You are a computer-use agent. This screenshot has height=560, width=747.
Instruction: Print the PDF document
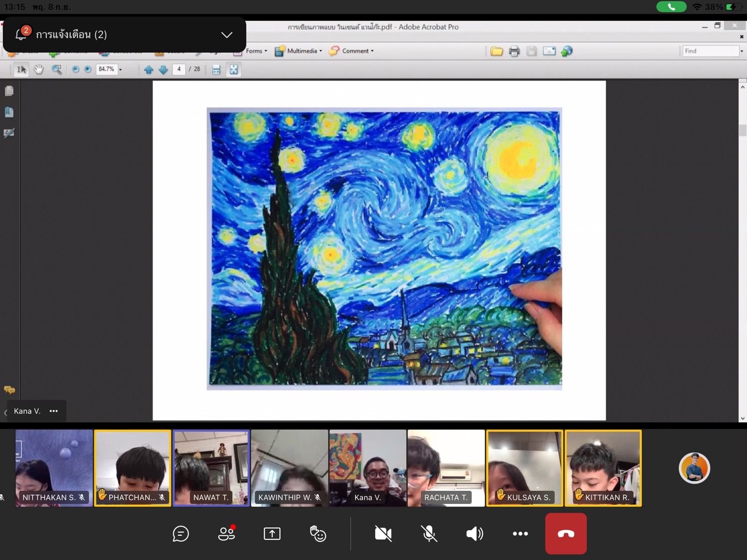click(514, 51)
